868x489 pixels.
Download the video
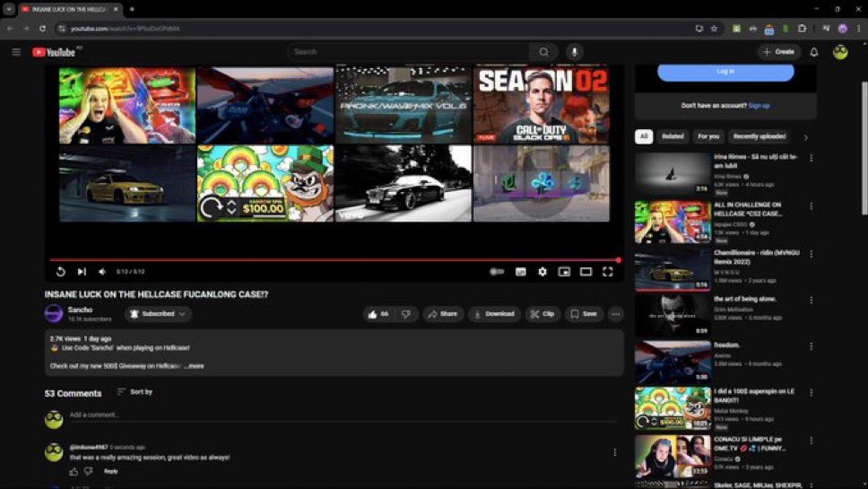coord(494,314)
